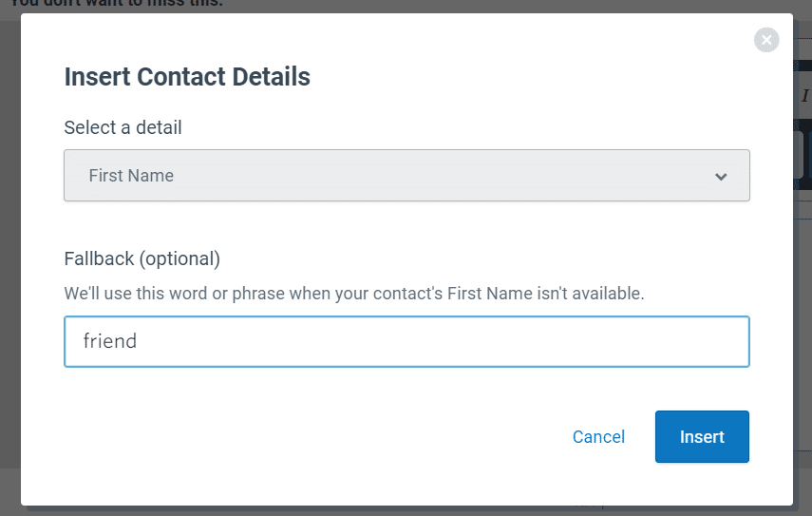The height and width of the screenshot is (516, 812).
Task: Click the Select a detail label
Action: (x=123, y=127)
